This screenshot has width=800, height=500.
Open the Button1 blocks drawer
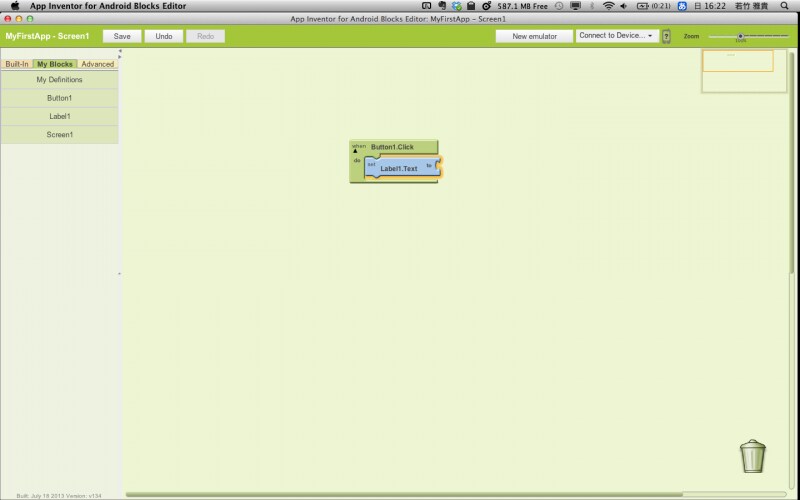60,98
